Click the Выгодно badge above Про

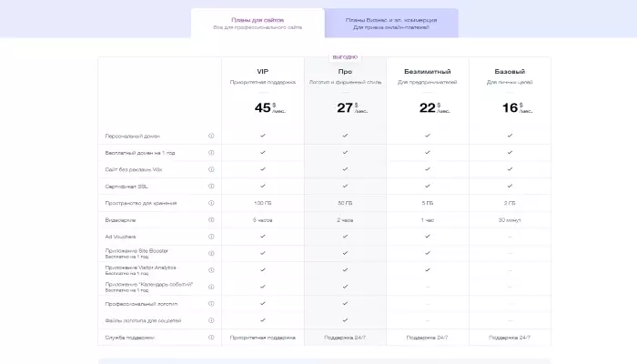coord(345,57)
